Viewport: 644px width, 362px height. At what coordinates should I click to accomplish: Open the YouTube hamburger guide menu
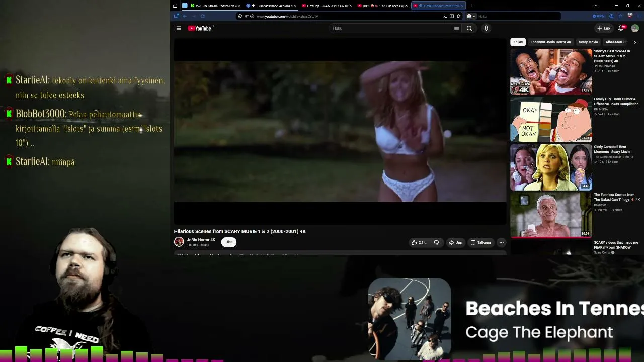pos(179,28)
